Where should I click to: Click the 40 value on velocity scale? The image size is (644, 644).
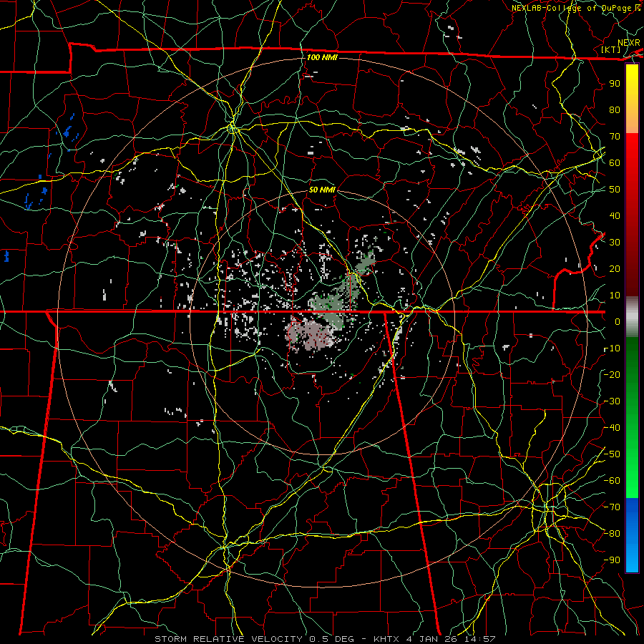tap(615, 215)
